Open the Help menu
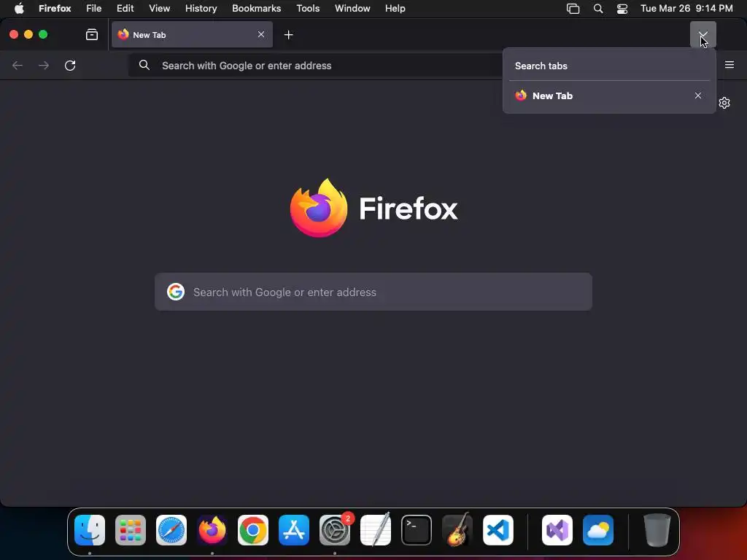The image size is (747, 560). pyautogui.click(x=395, y=9)
